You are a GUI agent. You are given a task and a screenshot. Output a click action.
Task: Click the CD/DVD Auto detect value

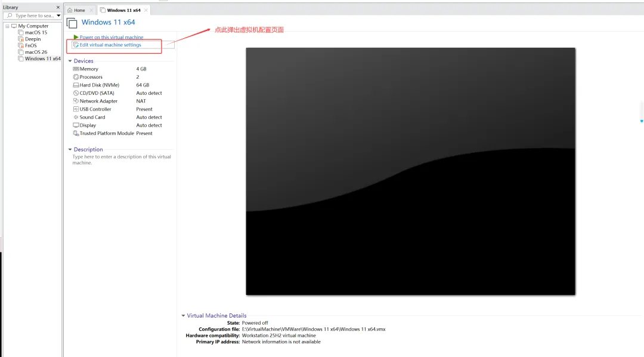[149, 93]
